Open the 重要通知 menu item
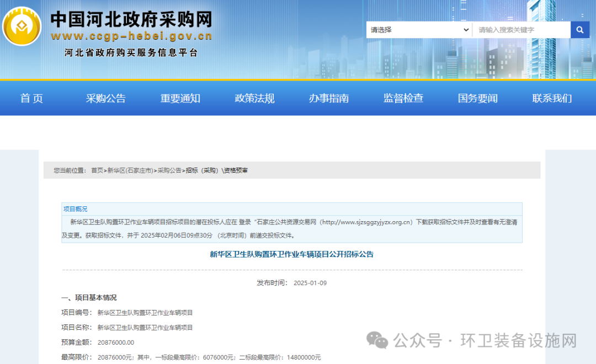 coord(180,98)
